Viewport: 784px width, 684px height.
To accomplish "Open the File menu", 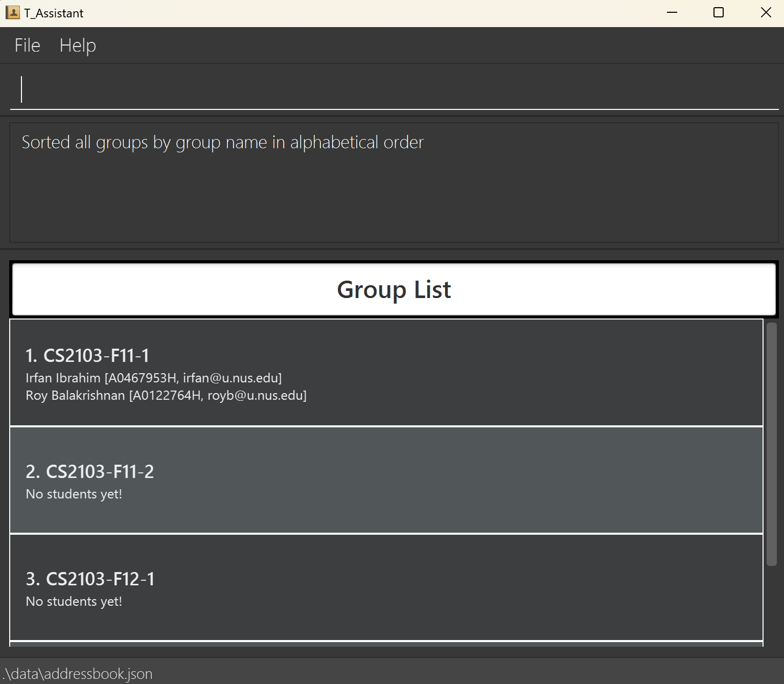I will [27, 45].
